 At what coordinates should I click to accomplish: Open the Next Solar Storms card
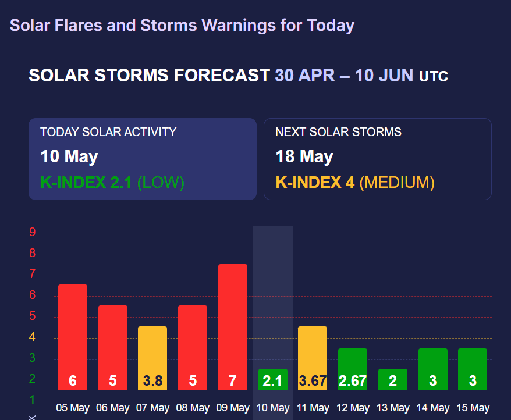377,159
